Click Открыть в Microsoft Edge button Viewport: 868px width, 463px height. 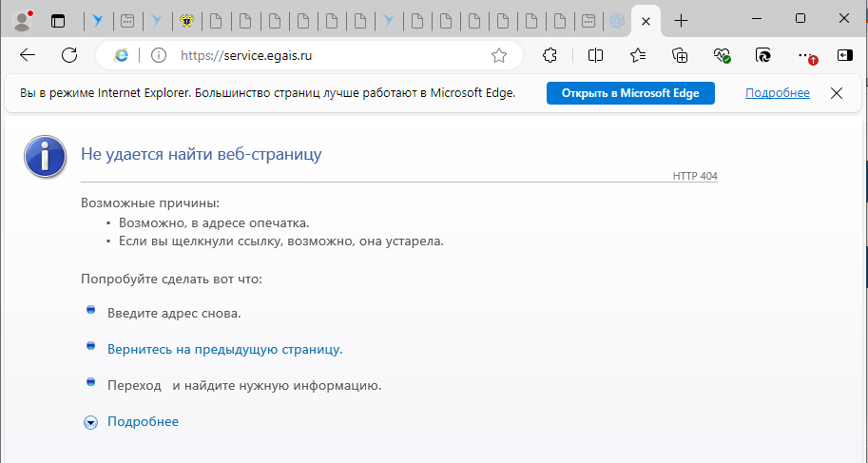tap(629, 93)
